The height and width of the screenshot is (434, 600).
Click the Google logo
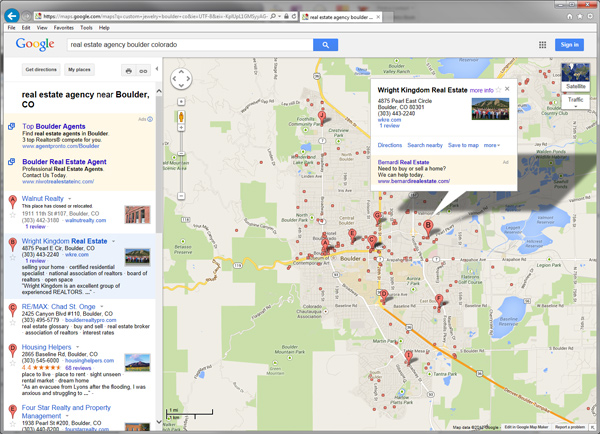point(35,44)
